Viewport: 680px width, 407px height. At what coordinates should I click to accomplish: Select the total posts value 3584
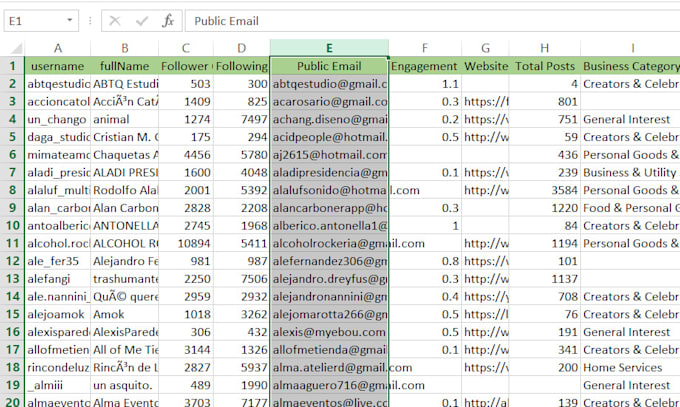coord(545,190)
